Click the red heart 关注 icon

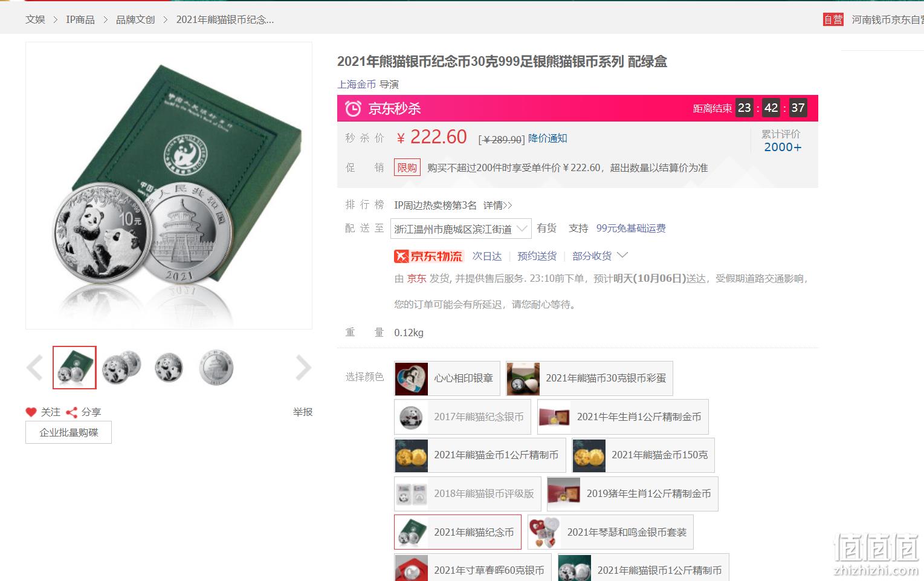[31, 412]
